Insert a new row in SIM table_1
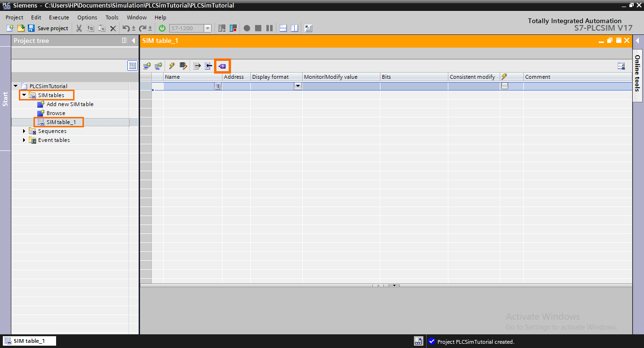 [147, 66]
